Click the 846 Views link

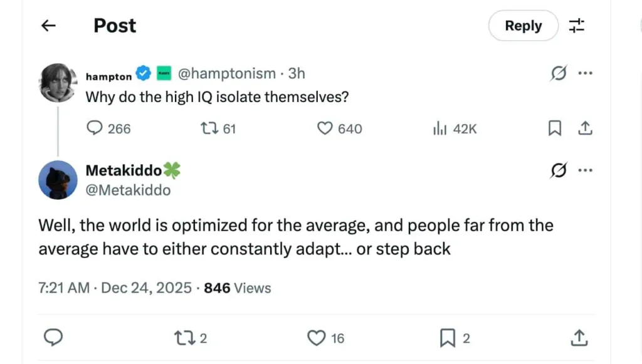pos(236,288)
